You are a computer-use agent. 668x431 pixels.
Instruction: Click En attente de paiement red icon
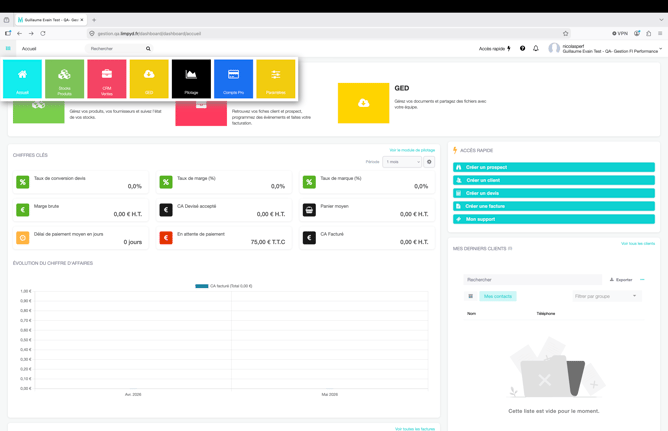(166, 238)
